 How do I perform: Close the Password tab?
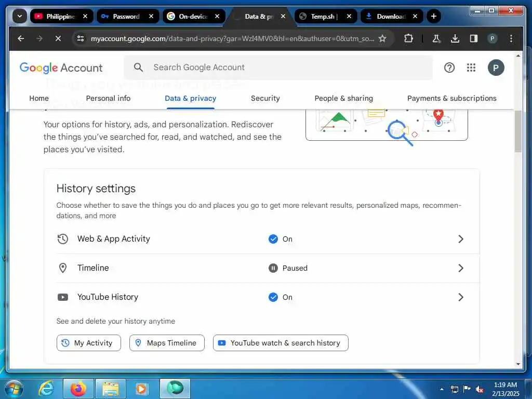click(151, 16)
